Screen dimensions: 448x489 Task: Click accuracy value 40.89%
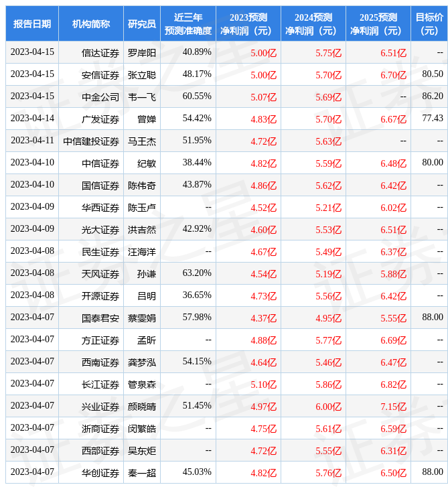[197, 52]
